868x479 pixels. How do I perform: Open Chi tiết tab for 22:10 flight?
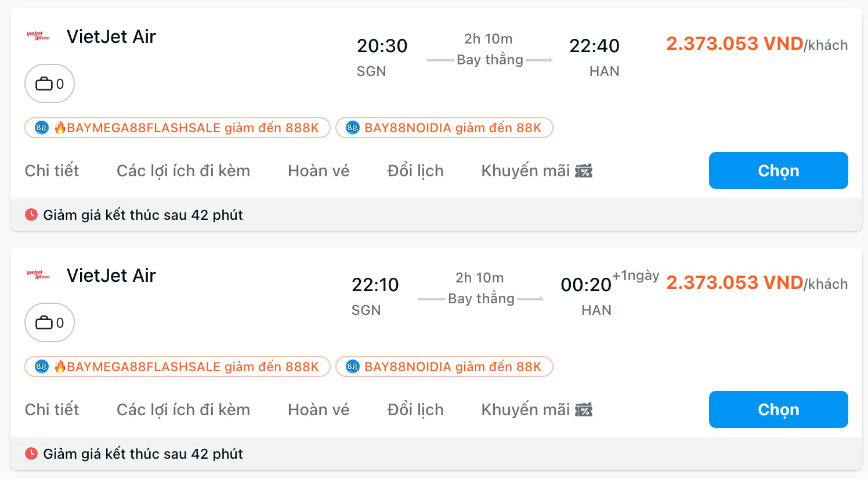pos(52,409)
